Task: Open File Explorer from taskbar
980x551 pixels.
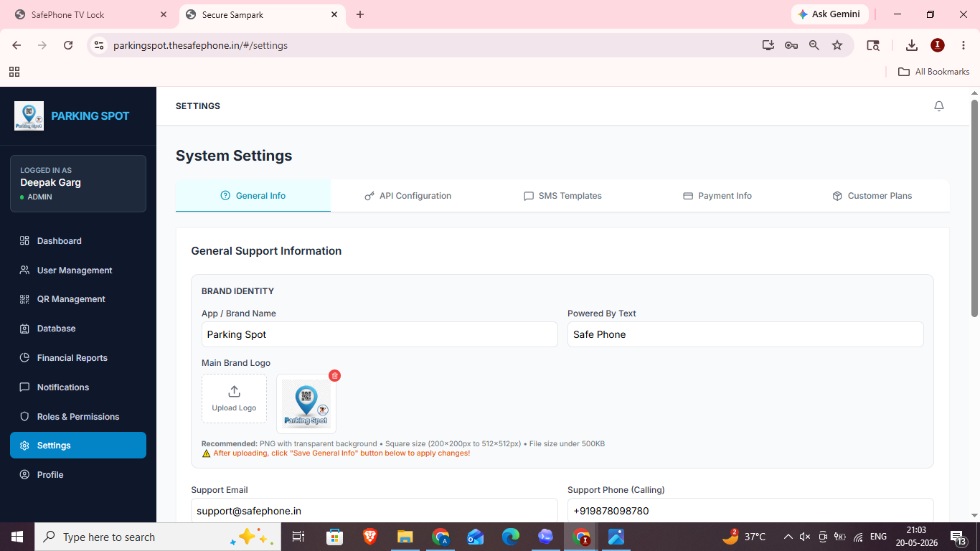Action: point(405,537)
